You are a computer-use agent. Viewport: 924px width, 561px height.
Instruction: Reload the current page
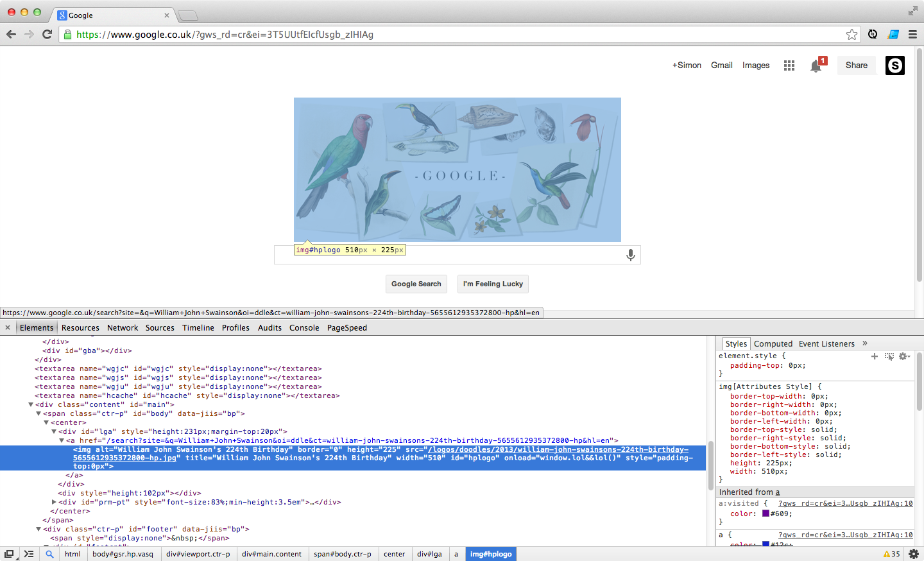click(x=47, y=34)
